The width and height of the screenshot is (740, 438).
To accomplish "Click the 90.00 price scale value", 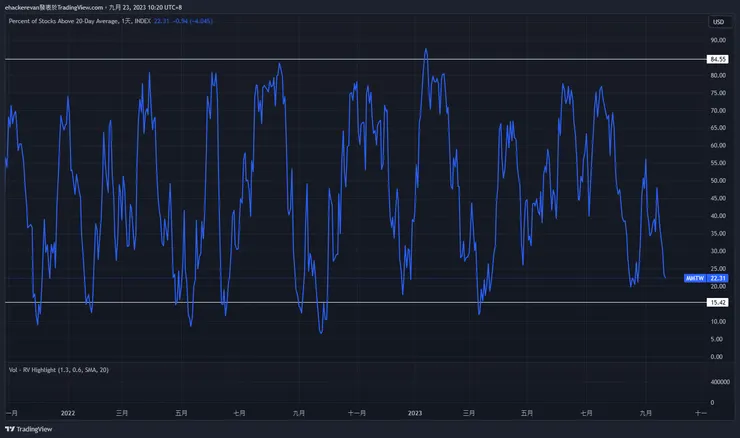I will point(718,40).
